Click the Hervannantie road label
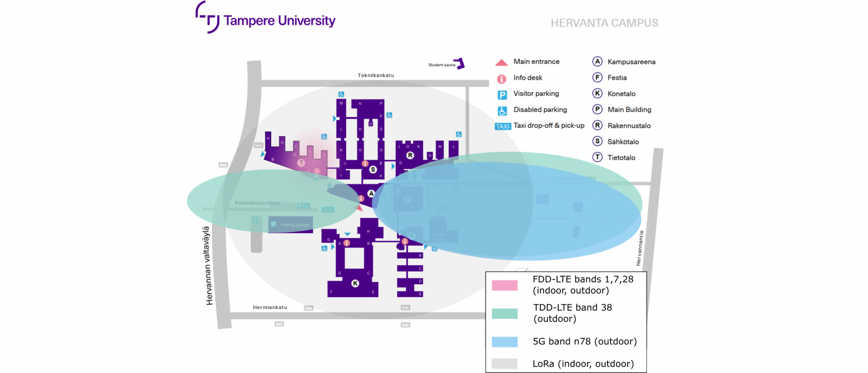868x373 pixels. point(640,248)
